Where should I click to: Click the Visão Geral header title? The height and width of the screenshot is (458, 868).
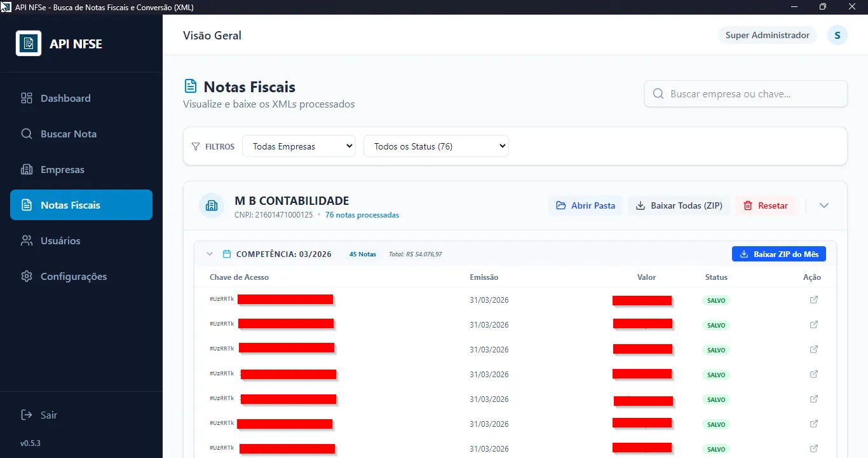coord(212,36)
